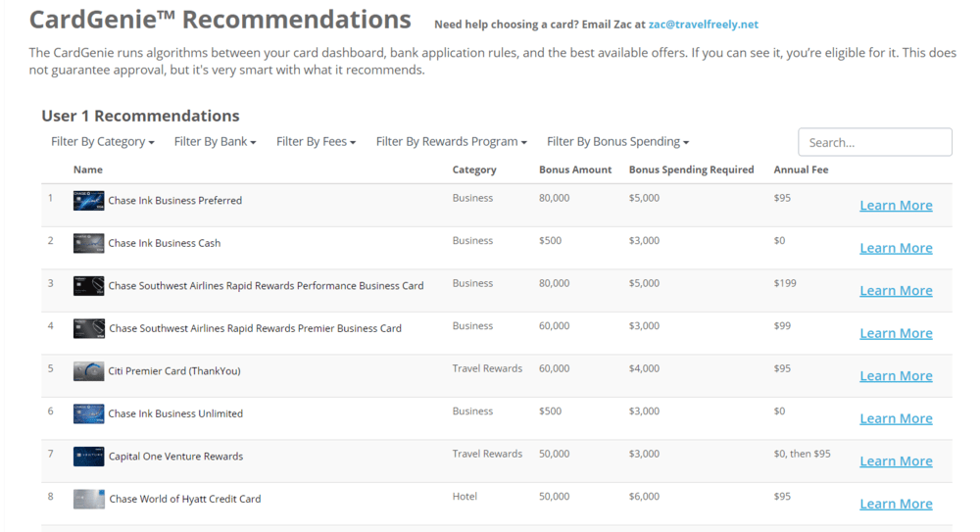The width and height of the screenshot is (980, 532).
Task: Click the World of Hyatt card image
Action: tap(88, 499)
